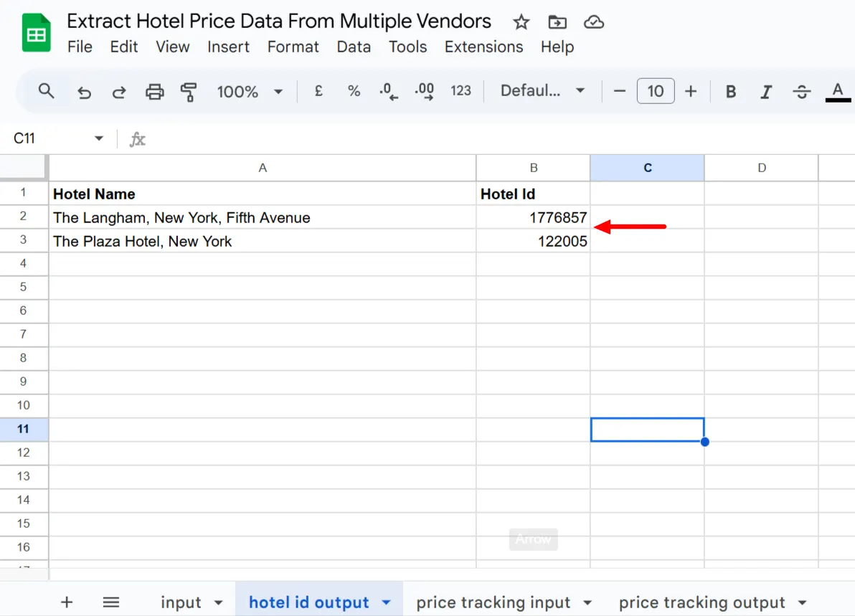Open price tracking output tab arrow
This screenshot has height=616, width=855.
(x=802, y=603)
